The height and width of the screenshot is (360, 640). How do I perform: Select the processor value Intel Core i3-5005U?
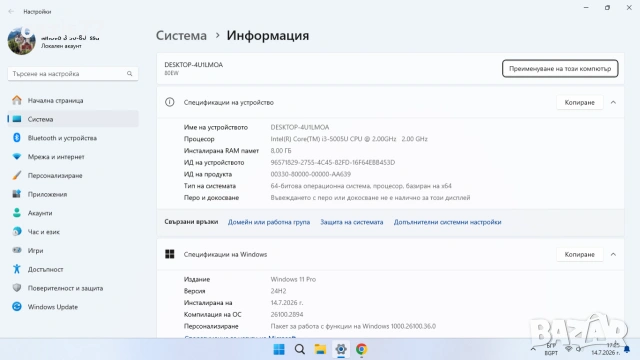349,139
